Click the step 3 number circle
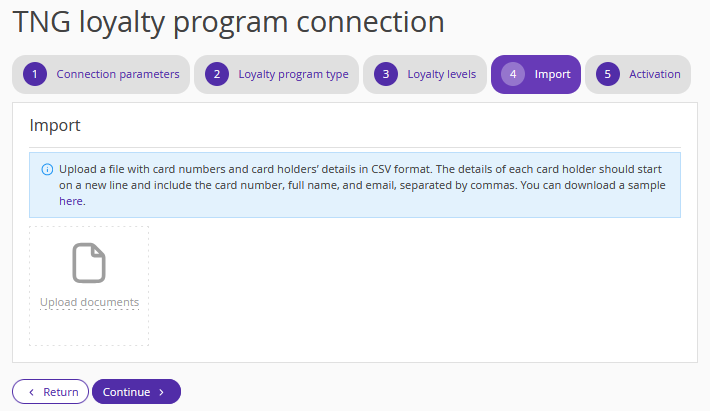710x411 pixels. [385, 74]
